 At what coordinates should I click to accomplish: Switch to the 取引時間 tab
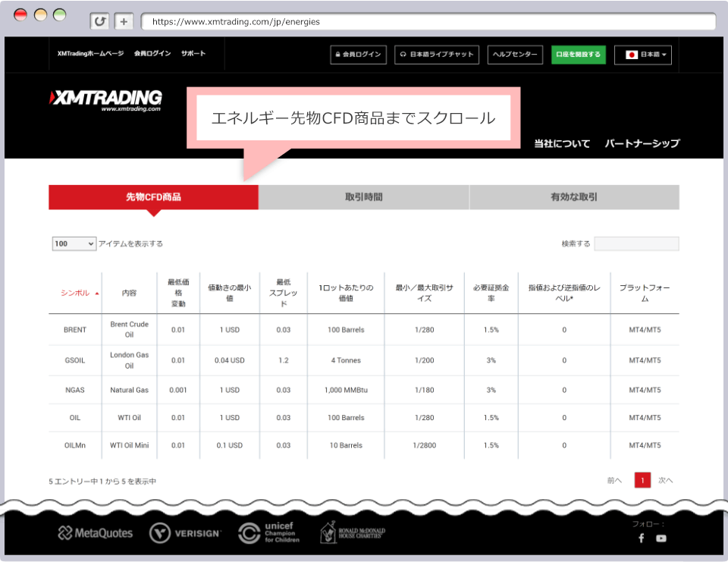click(363, 197)
